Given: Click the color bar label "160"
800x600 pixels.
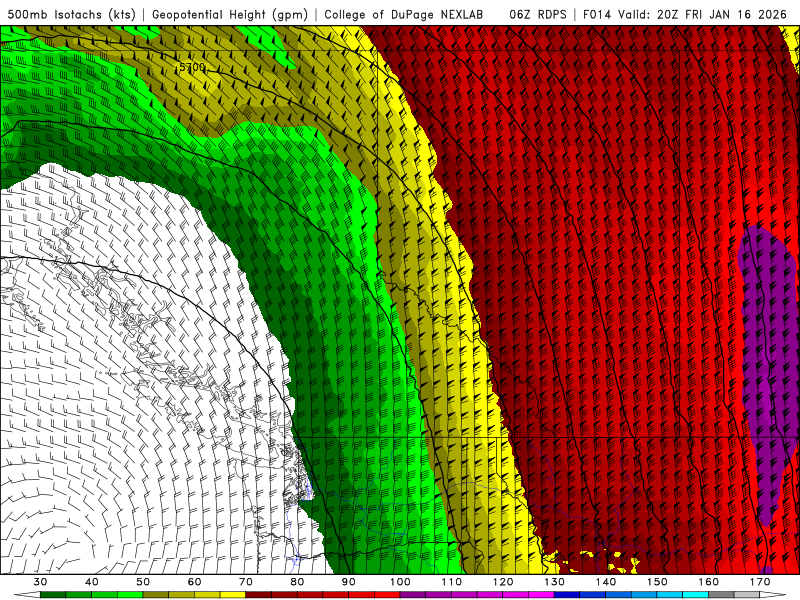Looking at the screenshot, I should 709,582.
